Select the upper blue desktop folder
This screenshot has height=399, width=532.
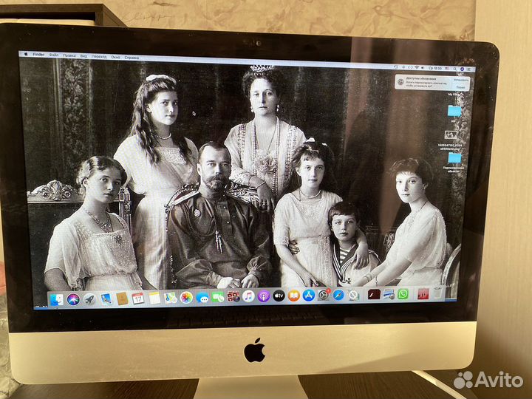(454, 111)
